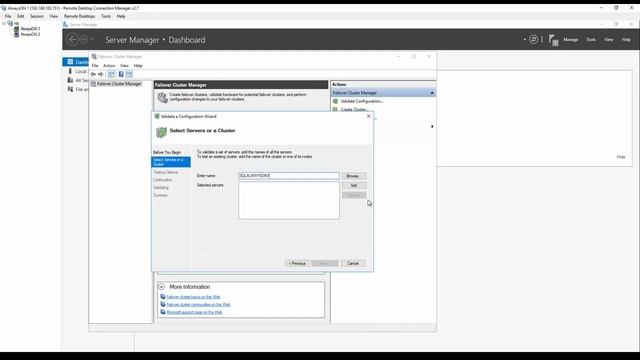The image size is (640, 360).
Task: Open Failover Cluster Manager Action menu
Action: pos(109,66)
